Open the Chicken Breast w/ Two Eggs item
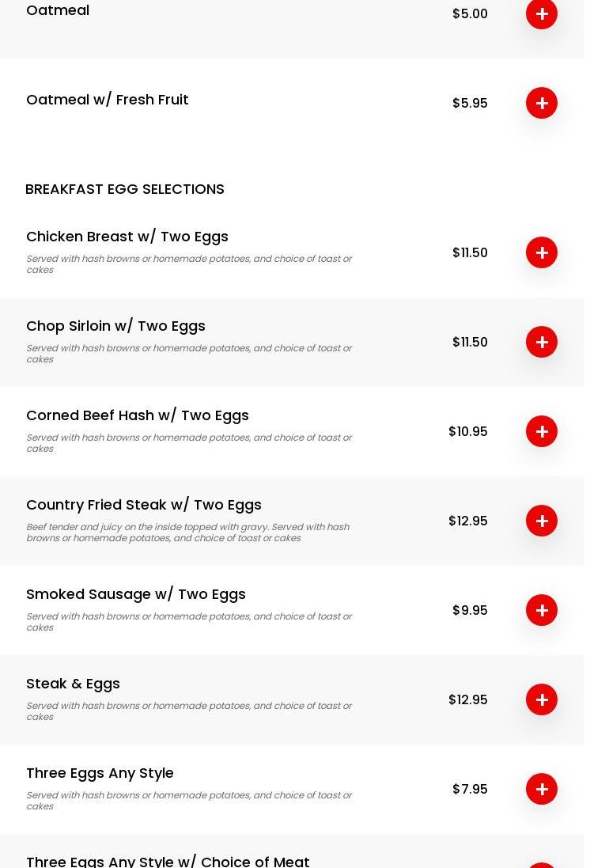The image size is (609, 868). coord(127,237)
